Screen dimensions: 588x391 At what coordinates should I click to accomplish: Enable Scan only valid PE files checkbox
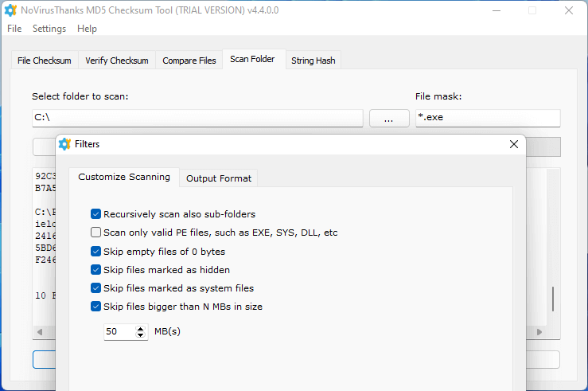coord(95,233)
